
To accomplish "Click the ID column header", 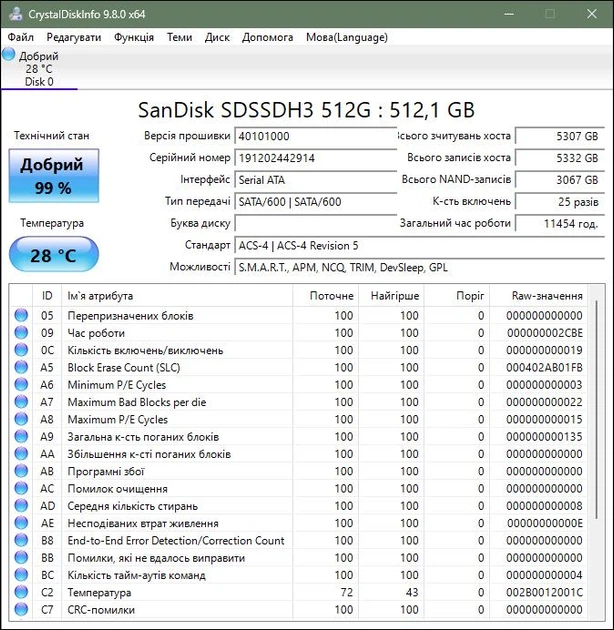I will [47, 296].
